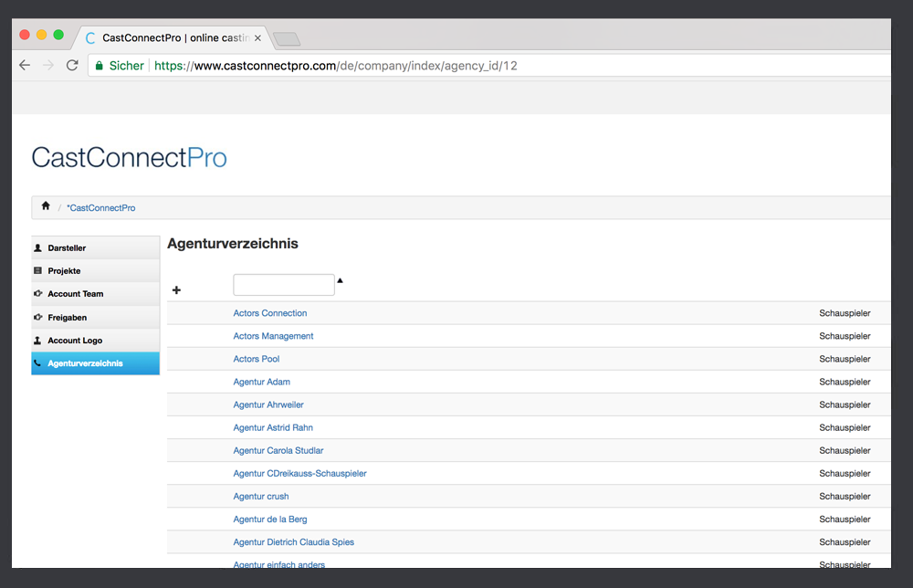The height and width of the screenshot is (588, 913).
Task: Open Actors Connection agency link
Action: [x=270, y=313]
